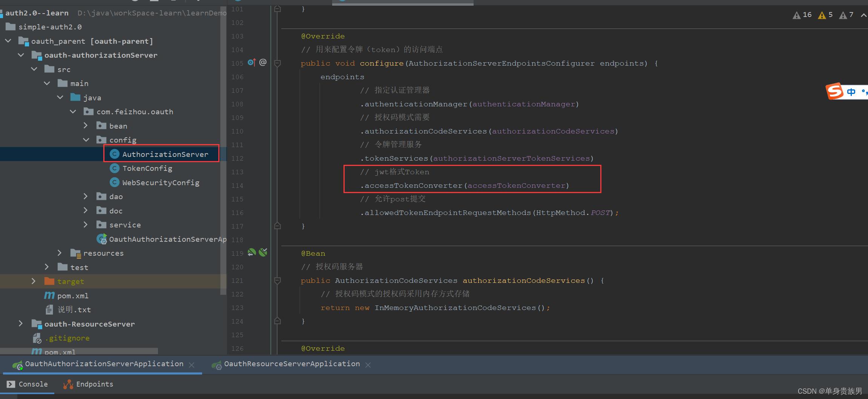Expand the resources folder node
Image resolution: width=868 pixels, height=399 pixels.
[x=60, y=253]
